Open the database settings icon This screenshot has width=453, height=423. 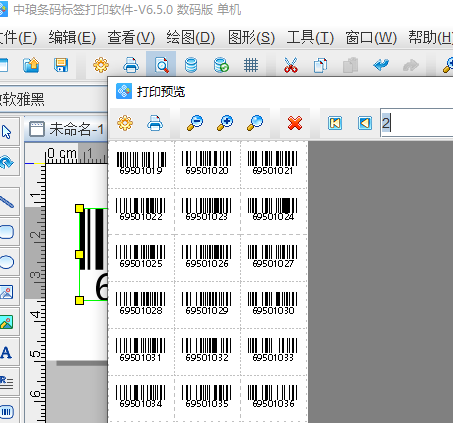click(x=191, y=65)
